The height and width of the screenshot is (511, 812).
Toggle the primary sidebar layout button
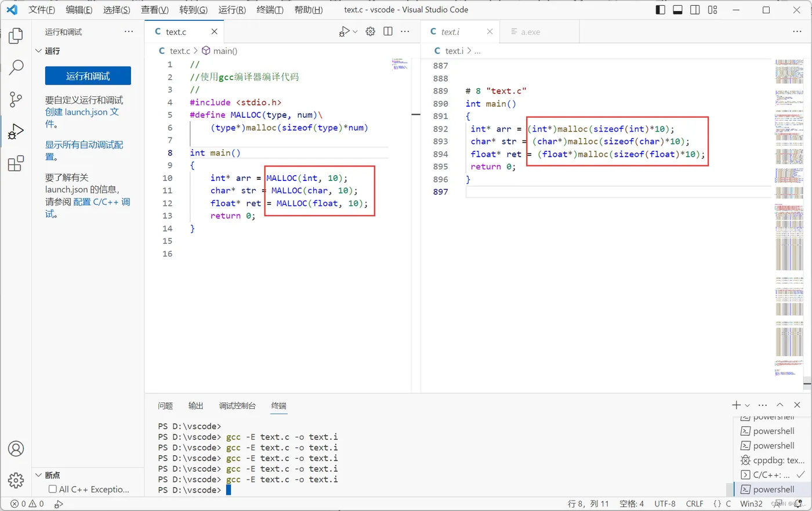[660, 10]
